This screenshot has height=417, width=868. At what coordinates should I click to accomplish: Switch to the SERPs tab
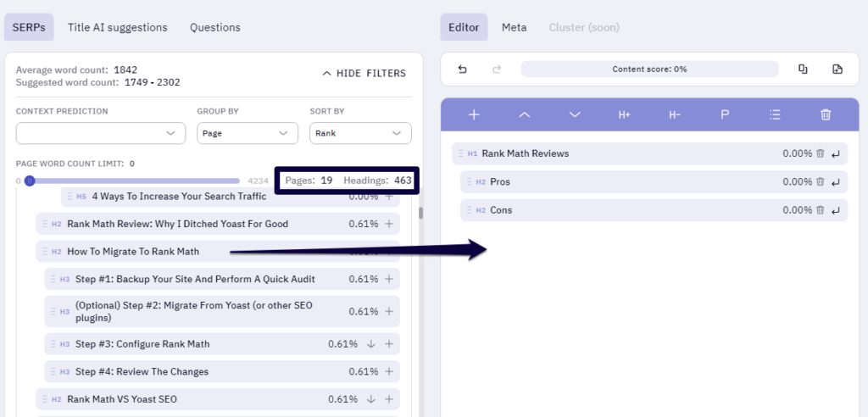point(29,27)
